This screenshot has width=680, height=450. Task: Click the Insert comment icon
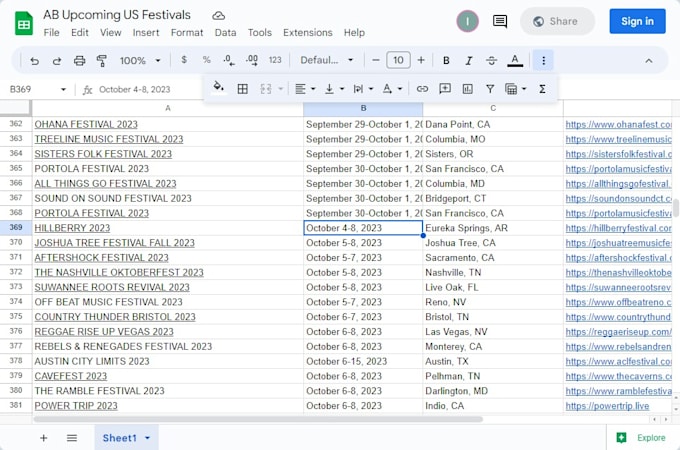coord(445,89)
